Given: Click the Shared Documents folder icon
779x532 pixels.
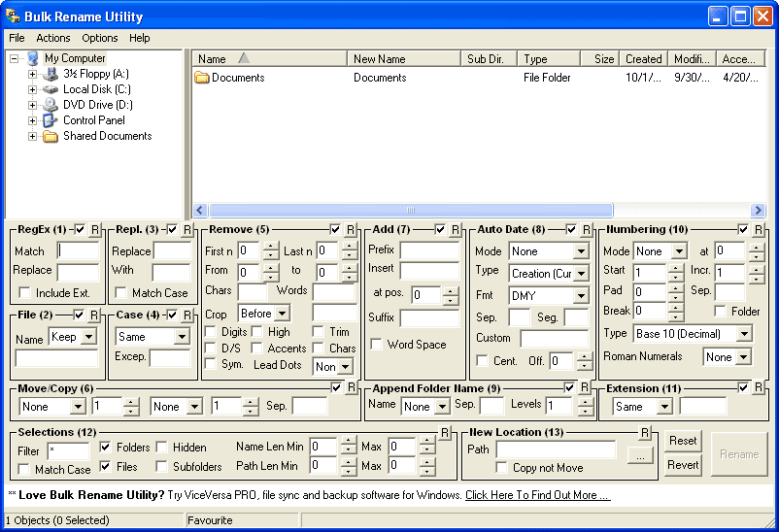Looking at the screenshot, I should point(51,136).
